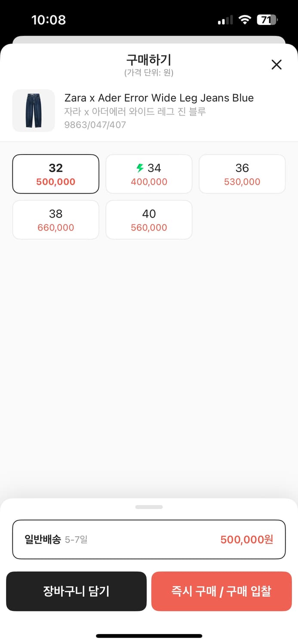Tap the 10:08 status bar clock
The height and width of the screenshot is (644, 298).
pos(49,20)
